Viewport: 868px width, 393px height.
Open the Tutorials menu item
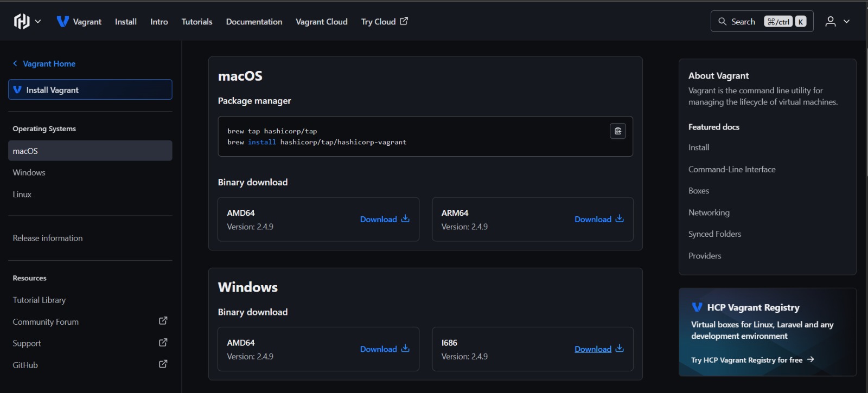pyautogui.click(x=197, y=22)
